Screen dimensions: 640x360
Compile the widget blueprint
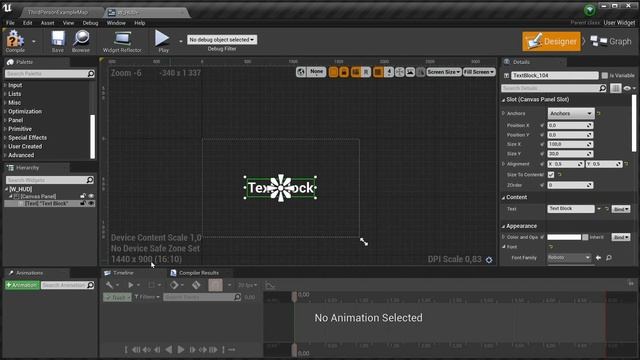click(16, 41)
